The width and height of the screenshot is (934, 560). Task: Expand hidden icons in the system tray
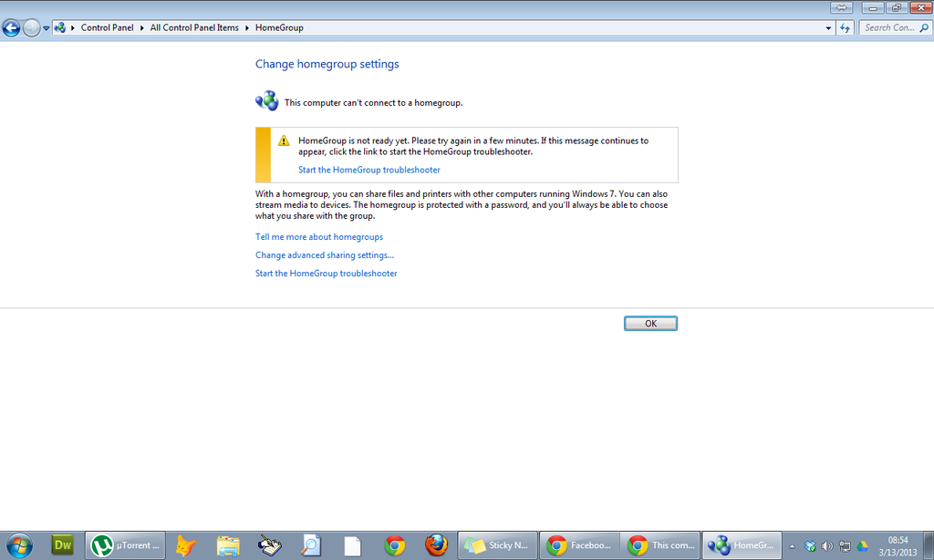[792, 544]
